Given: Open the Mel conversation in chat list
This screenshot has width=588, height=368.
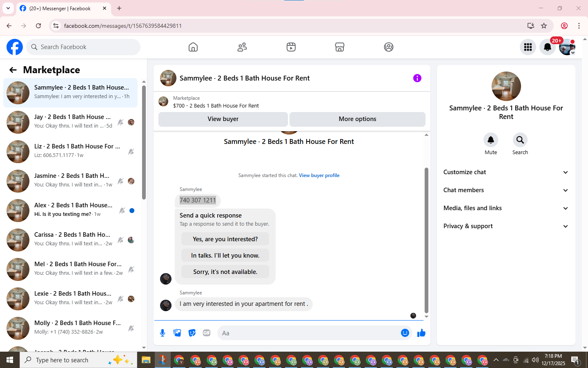Looking at the screenshot, I should (x=70, y=269).
